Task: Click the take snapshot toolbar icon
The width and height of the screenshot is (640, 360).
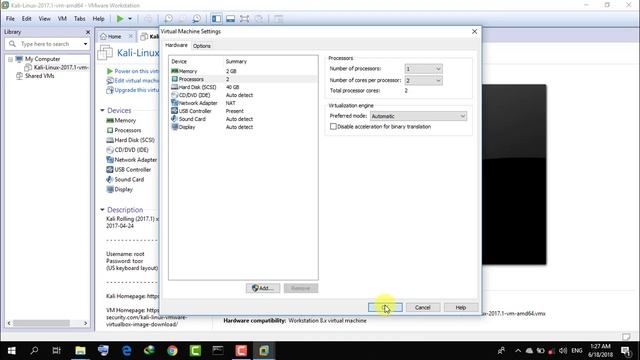Action: [x=168, y=19]
